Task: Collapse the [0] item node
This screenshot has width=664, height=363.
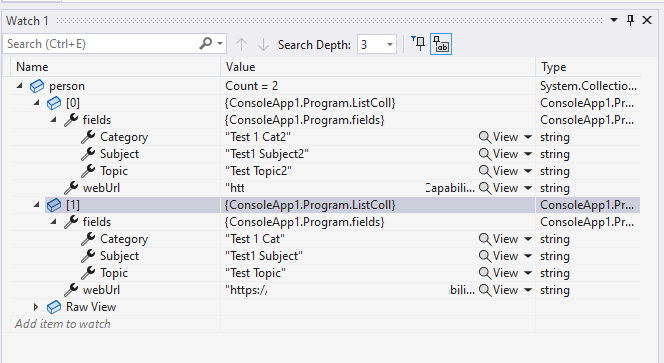Action: pos(36,103)
